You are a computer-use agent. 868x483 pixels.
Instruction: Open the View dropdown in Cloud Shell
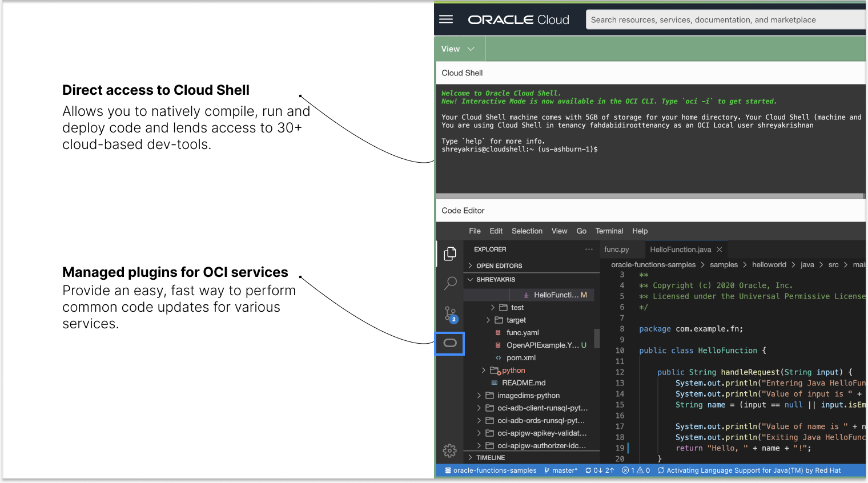click(457, 49)
